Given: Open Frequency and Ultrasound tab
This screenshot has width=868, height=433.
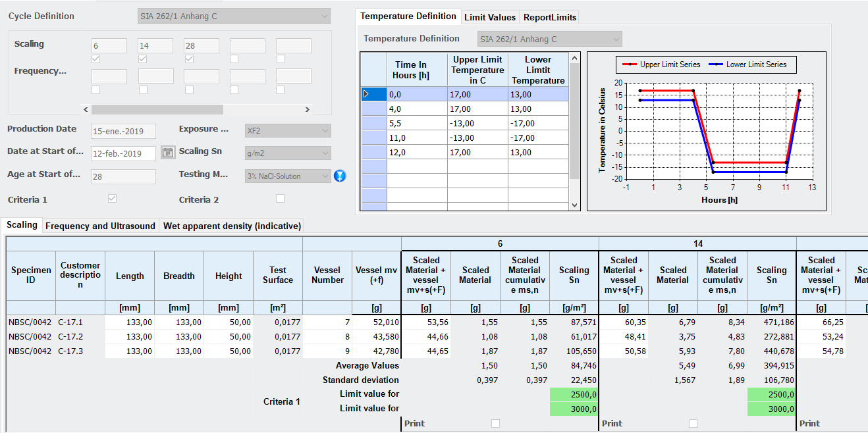Looking at the screenshot, I should coord(101,226).
